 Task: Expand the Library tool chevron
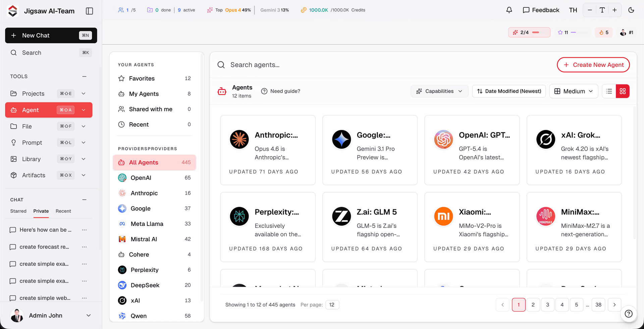pos(84,159)
